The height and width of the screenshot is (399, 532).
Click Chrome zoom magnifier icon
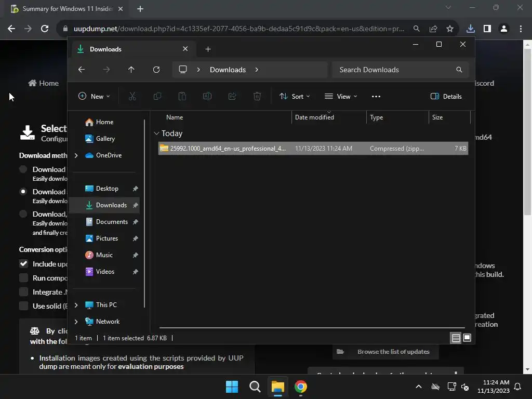(x=417, y=29)
